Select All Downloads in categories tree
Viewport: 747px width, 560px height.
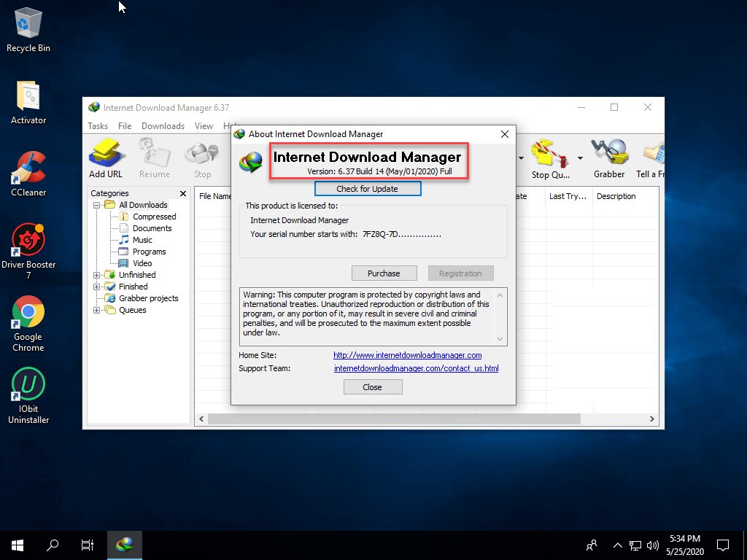[143, 205]
